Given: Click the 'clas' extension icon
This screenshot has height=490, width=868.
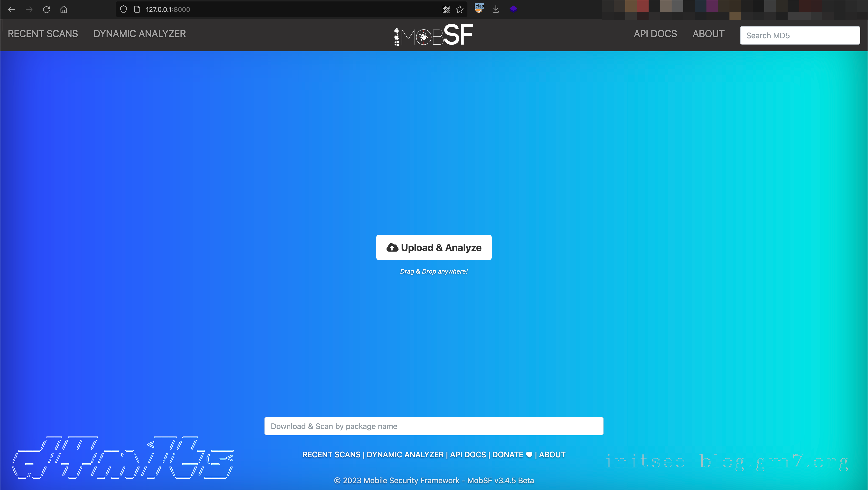Looking at the screenshot, I should pos(479,8).
